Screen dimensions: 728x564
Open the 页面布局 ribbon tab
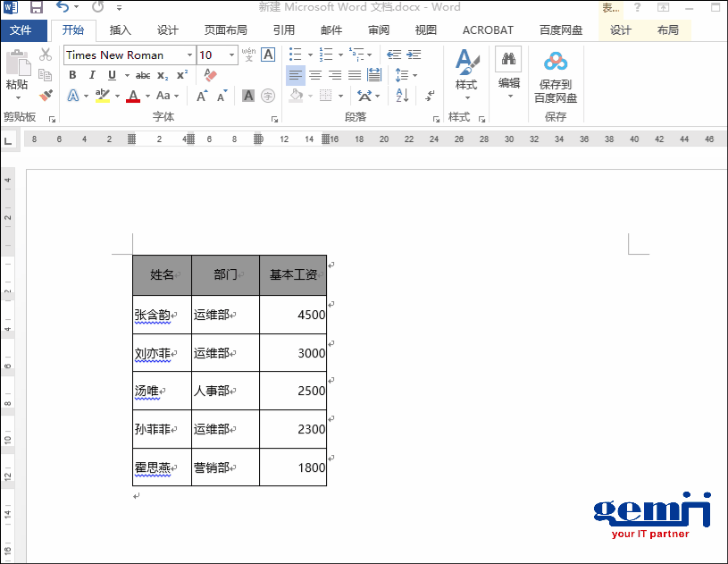(x=225, y=30)
